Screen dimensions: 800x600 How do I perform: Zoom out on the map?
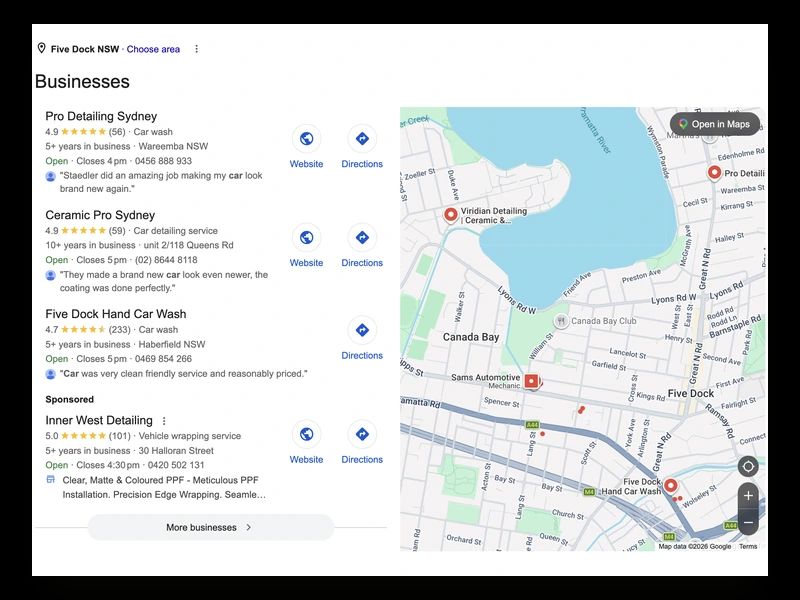click(x=748, y=522)
